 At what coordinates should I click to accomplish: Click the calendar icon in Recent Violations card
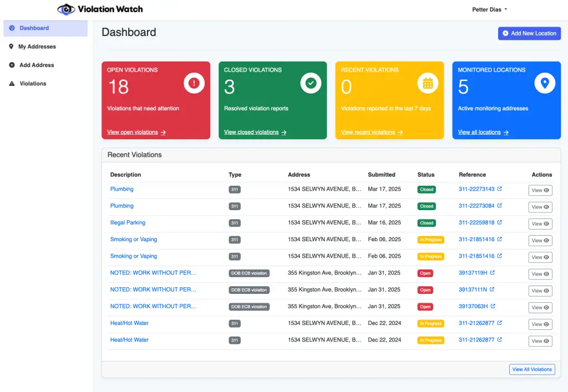[428, 83]
